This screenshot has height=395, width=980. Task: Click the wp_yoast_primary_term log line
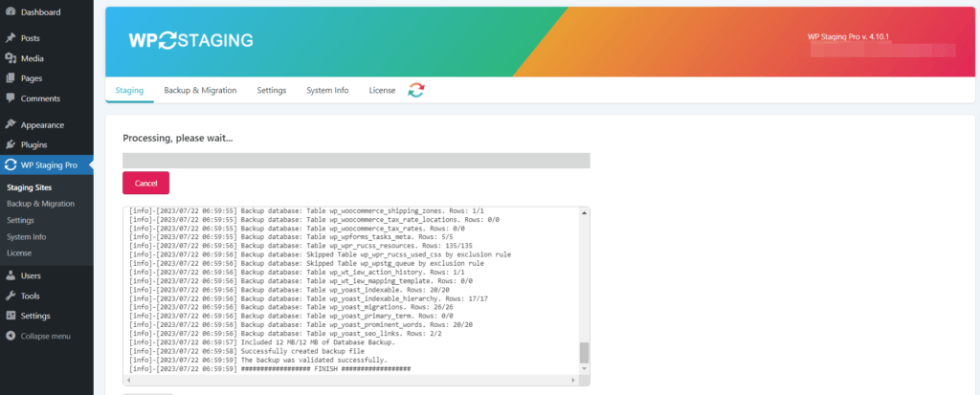point(291,317)
